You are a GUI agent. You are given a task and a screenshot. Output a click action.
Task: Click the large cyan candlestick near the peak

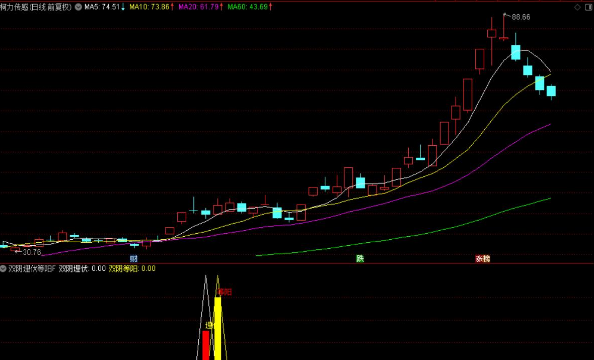pyautogui.click(x=516, y=52)
